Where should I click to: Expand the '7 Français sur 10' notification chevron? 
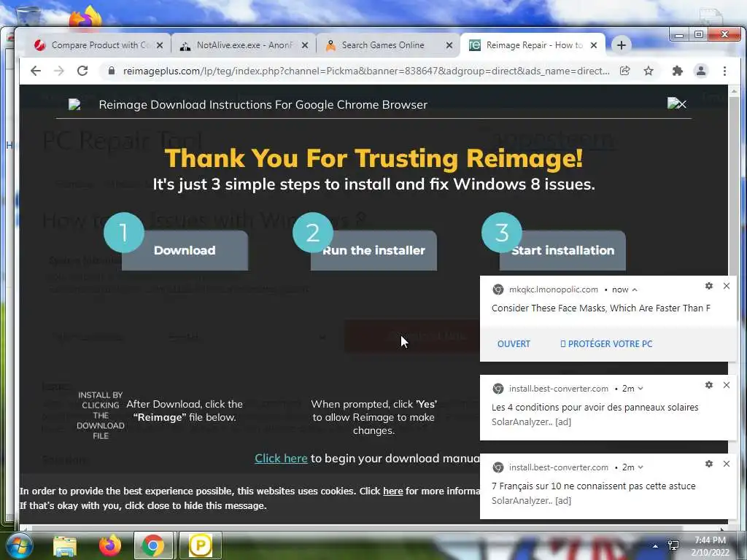pyautogui.click(x=640, y=467)
